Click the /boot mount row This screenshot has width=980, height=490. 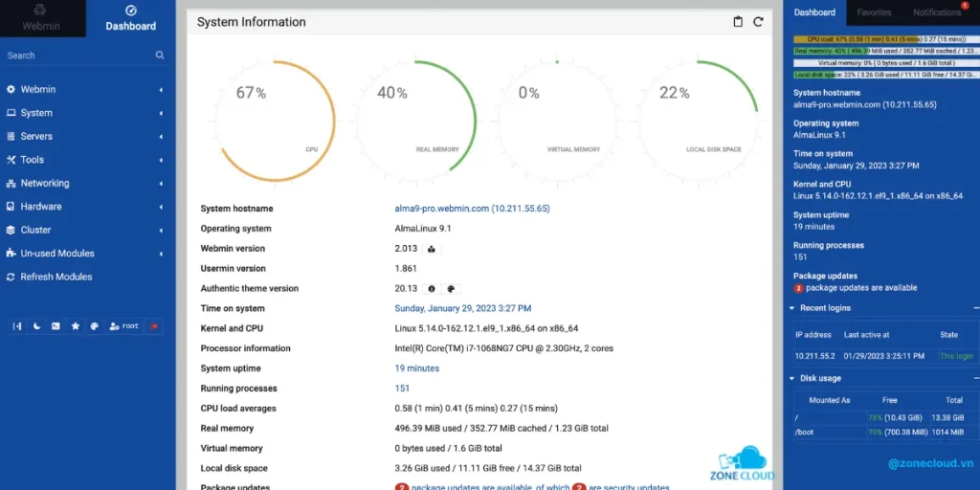(x=886, y=432)
